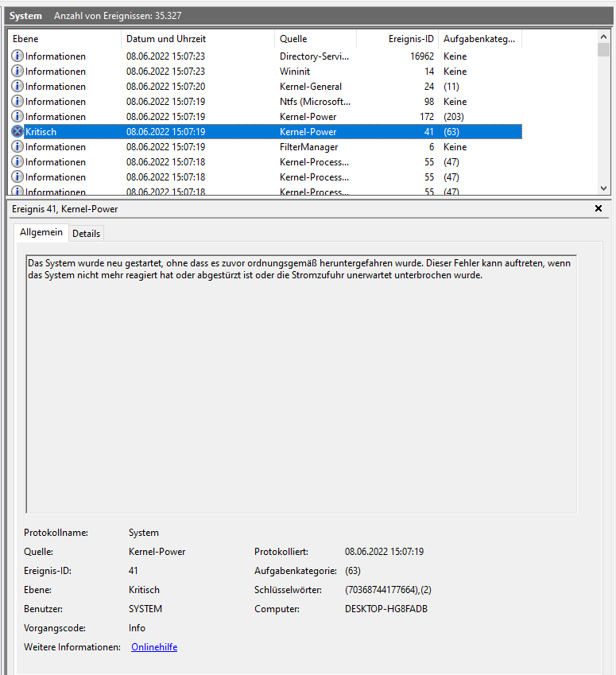Viewport: 616px width, 675px height.
Task: Click Protokolliert value 08.06.2022 15:07:19
Action: point(384,552)
